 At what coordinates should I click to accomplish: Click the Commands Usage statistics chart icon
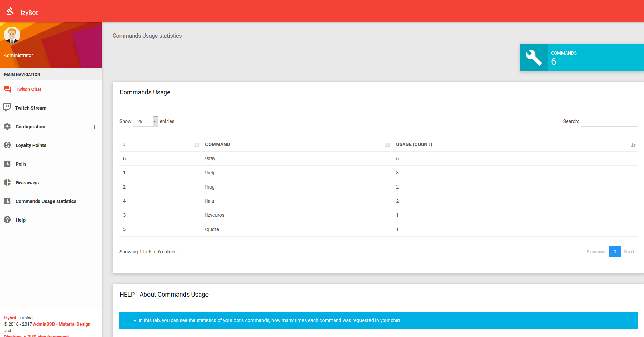tap(7, 201)
